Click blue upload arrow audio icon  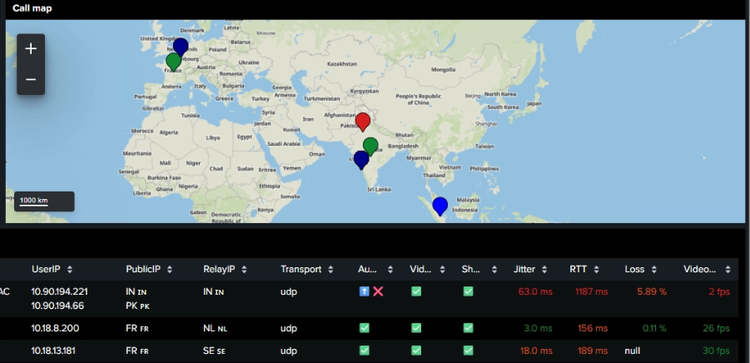point(364,291)
